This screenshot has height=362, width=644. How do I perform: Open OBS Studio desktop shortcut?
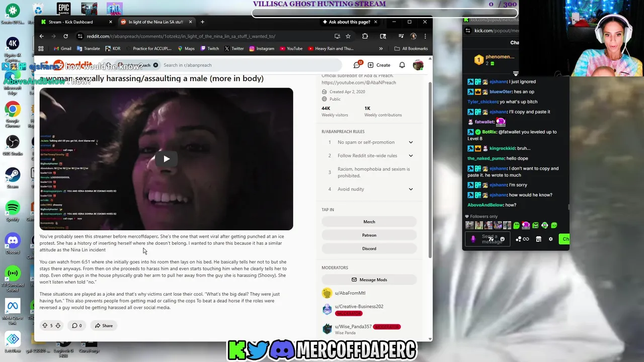[13, 145]
